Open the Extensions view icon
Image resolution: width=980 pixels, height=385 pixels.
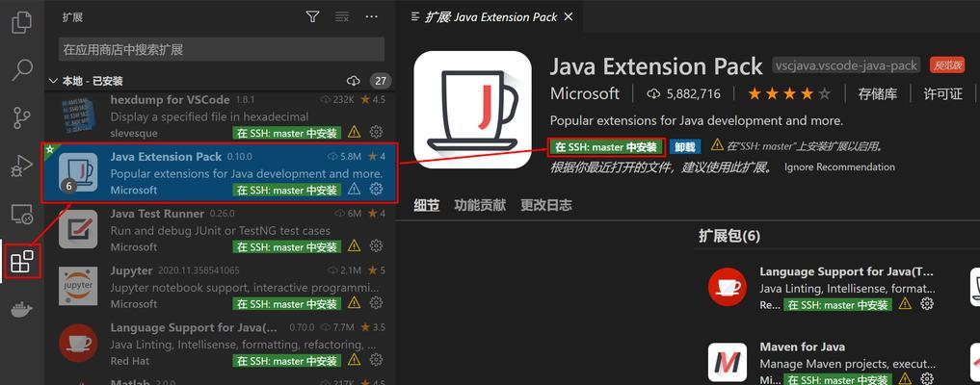click(22, 262)
